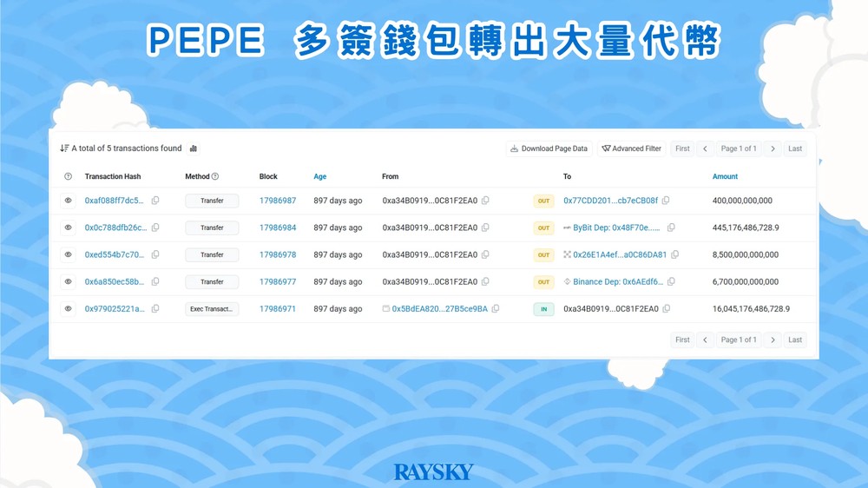The image size is (868, 488).
Task: Go to First page at top
Action: coord(682,148)
